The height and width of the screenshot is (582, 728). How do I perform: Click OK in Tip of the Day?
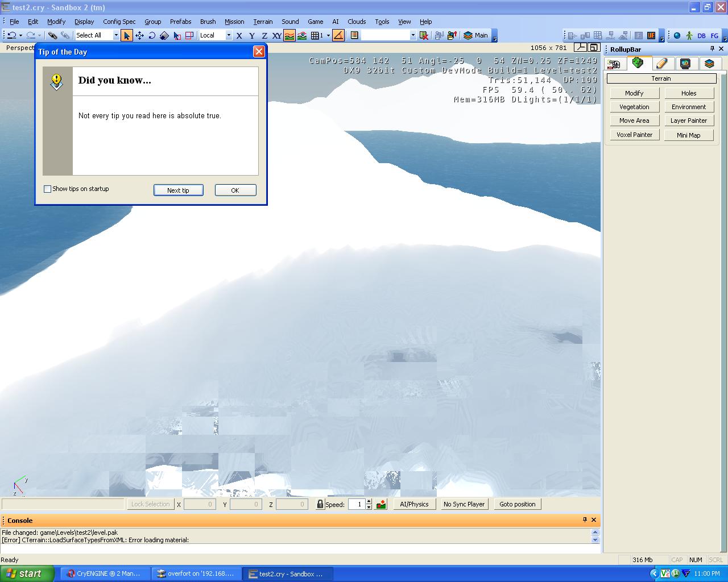tap(235, 190)
